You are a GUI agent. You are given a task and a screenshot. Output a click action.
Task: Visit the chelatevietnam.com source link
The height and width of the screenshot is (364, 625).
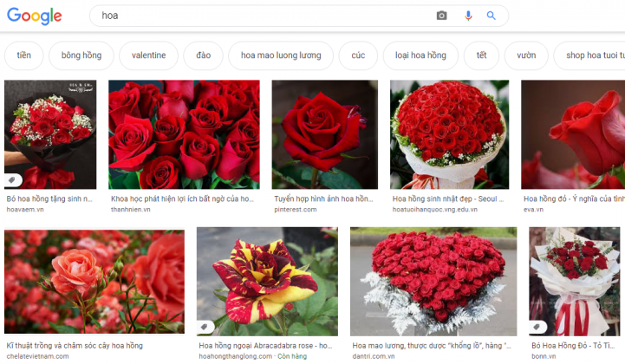(37, 356)
